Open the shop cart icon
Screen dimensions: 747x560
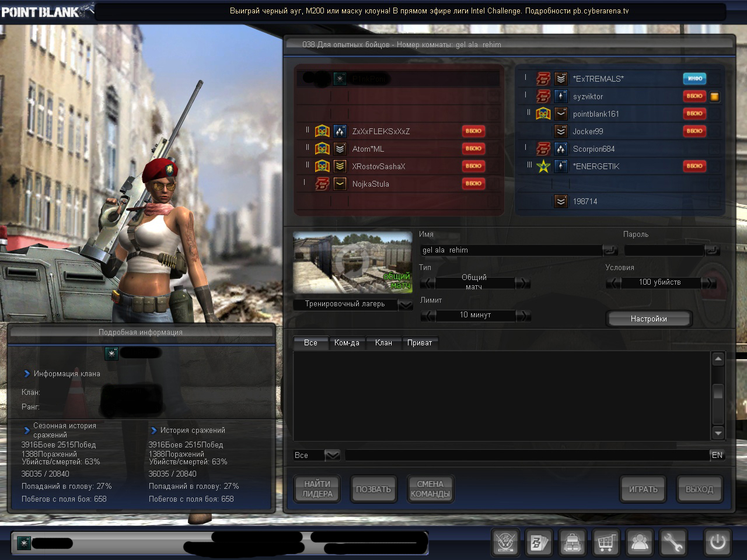click(606, 542)
